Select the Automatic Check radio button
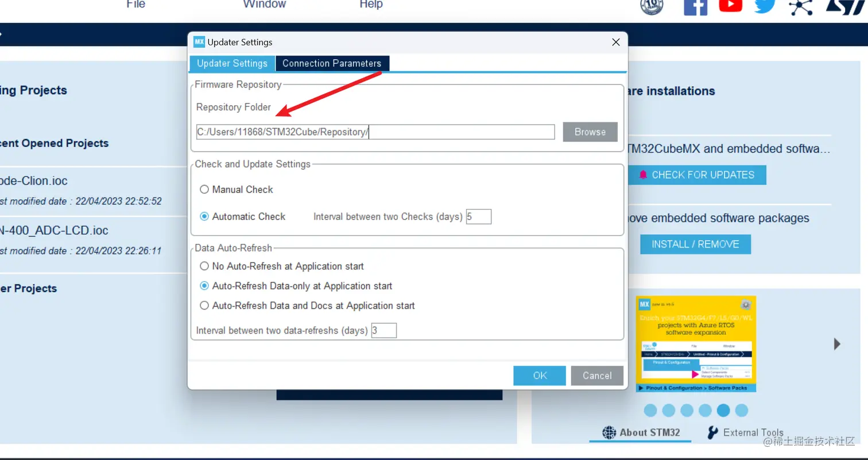 pyautogui.click(x=204, y=217)
